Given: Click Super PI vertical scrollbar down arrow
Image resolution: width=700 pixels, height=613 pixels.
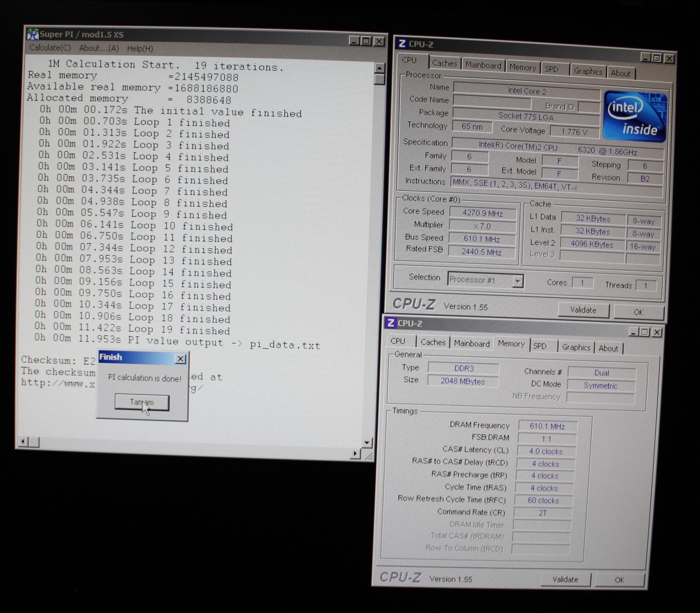Looking at the screenshot, I should tap(367, 442).
